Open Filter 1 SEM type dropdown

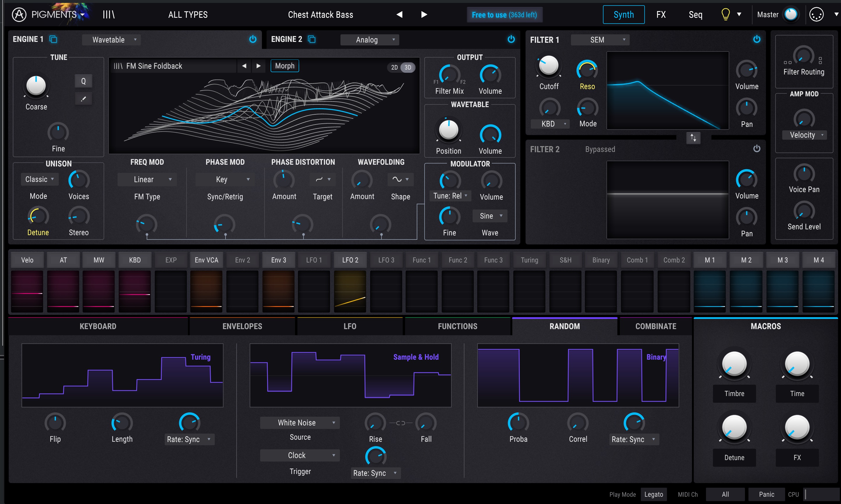(600, 40)
